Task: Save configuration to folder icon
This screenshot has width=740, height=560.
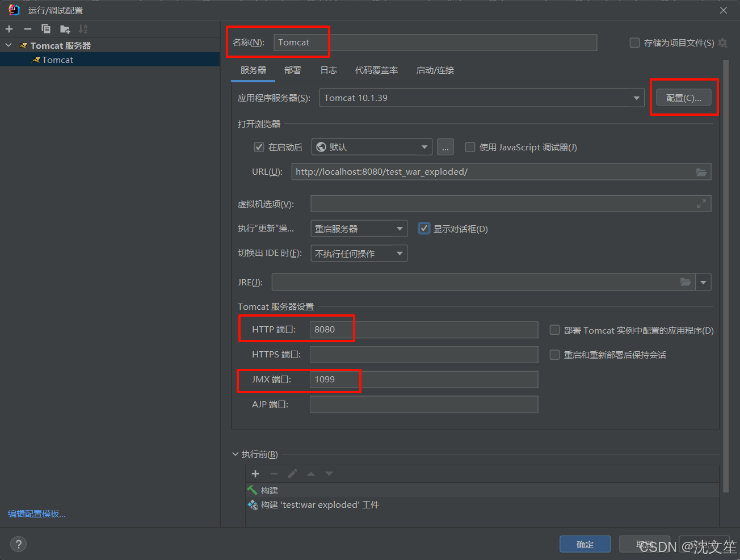Action: 65,29
